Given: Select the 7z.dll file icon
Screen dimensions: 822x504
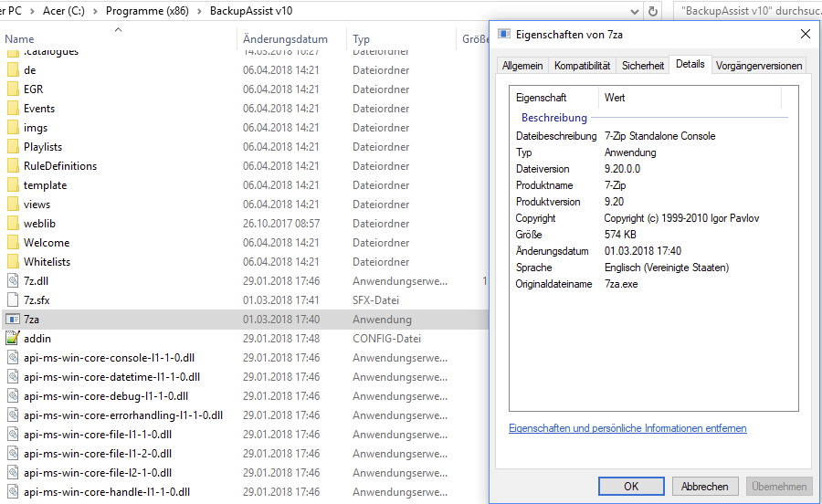Looking at the screenshot, I should [13, 281].
